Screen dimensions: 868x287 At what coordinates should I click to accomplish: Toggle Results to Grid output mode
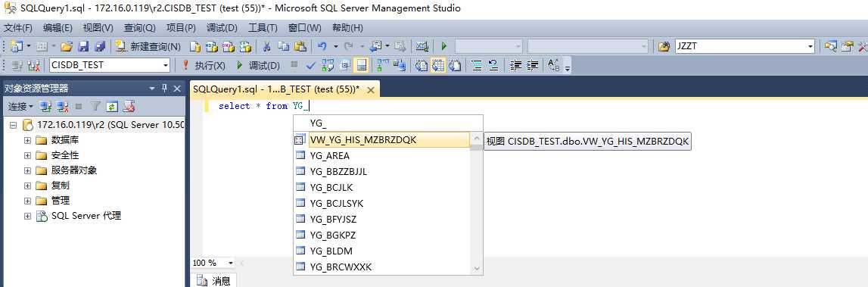click(438, 65)
